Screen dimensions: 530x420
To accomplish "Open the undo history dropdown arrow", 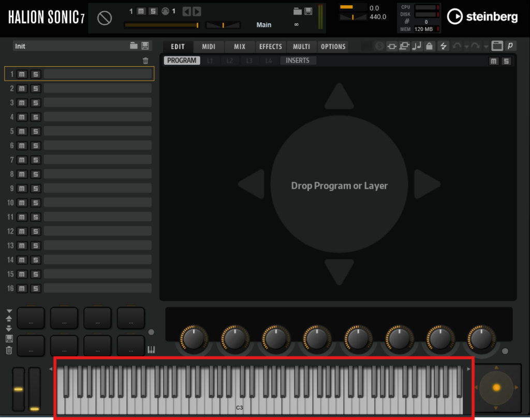I will [466, 47].
